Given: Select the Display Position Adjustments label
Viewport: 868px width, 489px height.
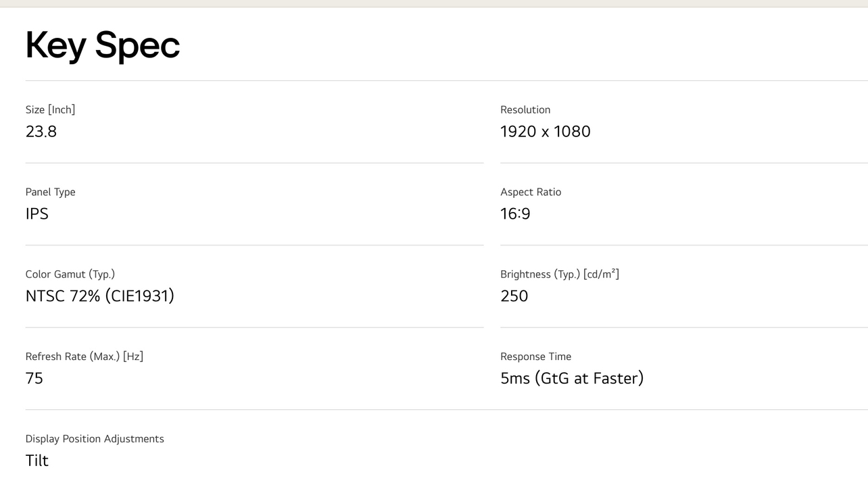Looking at the screenshot, I should tap(95, 439).
